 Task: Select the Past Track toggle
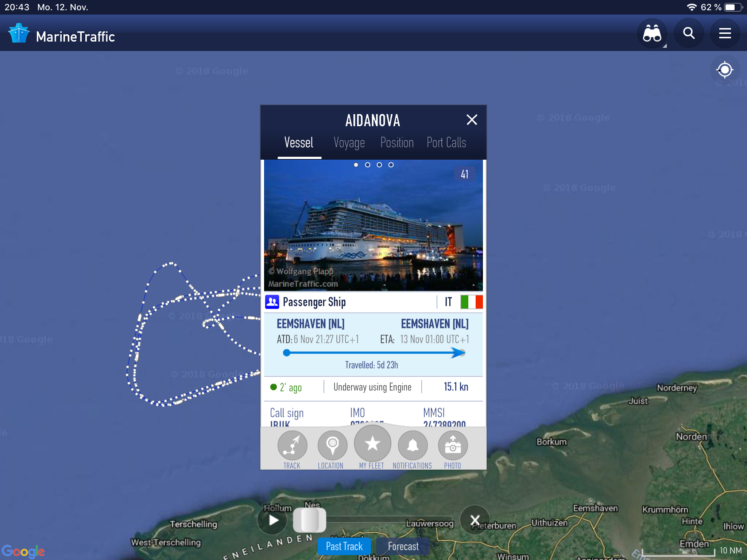click(344, 546)
